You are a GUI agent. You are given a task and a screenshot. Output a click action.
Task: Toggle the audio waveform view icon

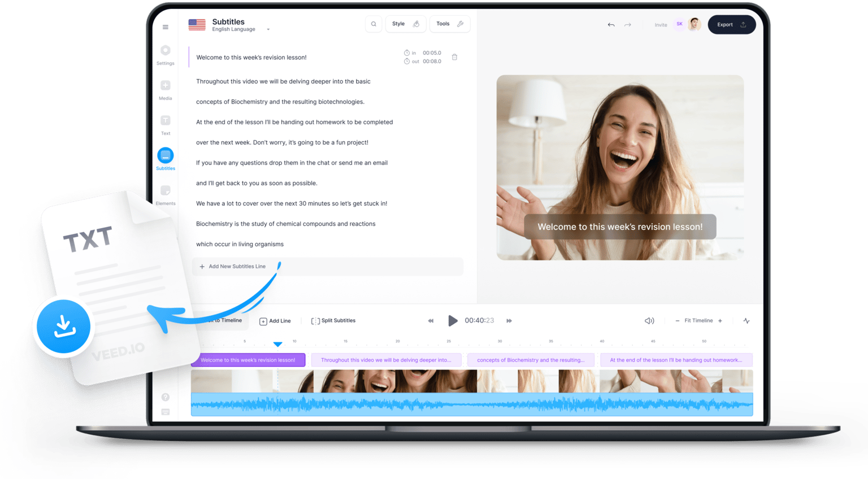pyautogui.click(x=746, y=320)
